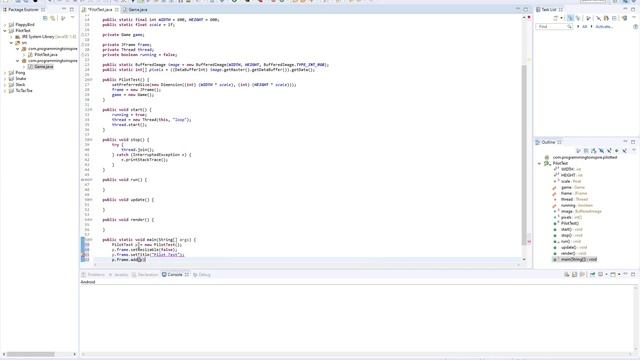Screen dimensions: 640x360
Task: Open the Declaration tab
Action: [x=145, y=275]
